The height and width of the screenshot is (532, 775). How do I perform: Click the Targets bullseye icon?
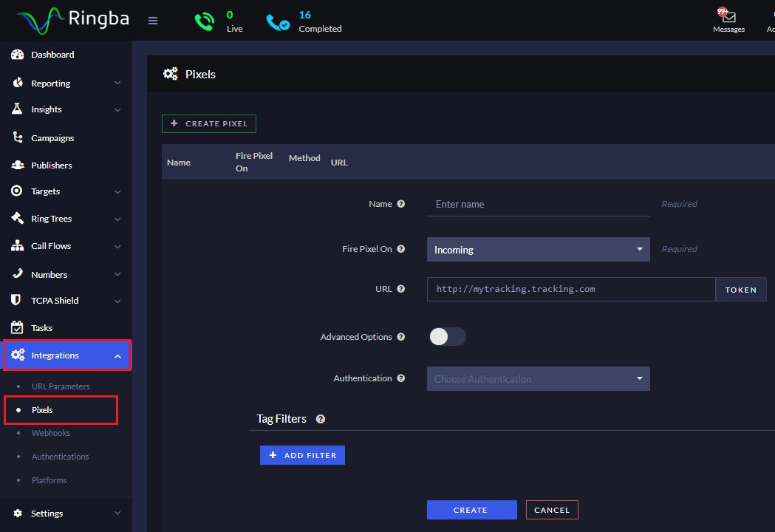17,191
